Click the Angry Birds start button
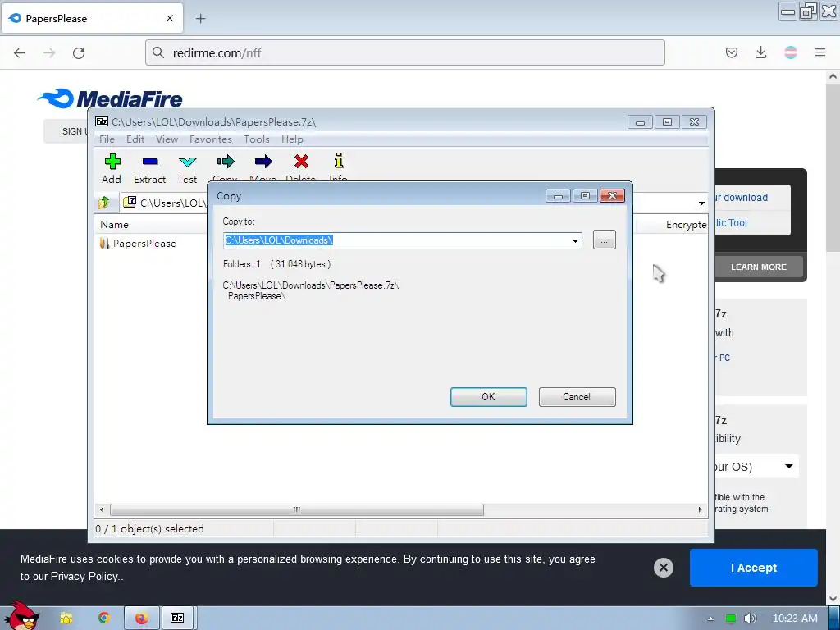 pos(21,616)
